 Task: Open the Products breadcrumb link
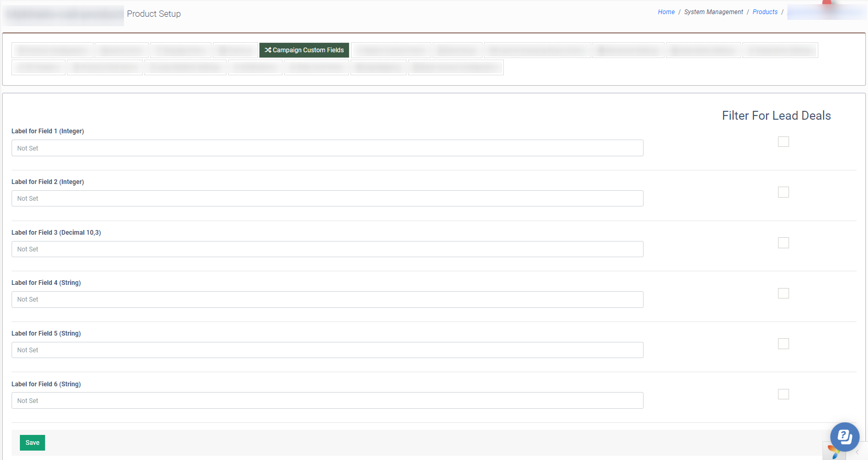[x=765, y=12]
